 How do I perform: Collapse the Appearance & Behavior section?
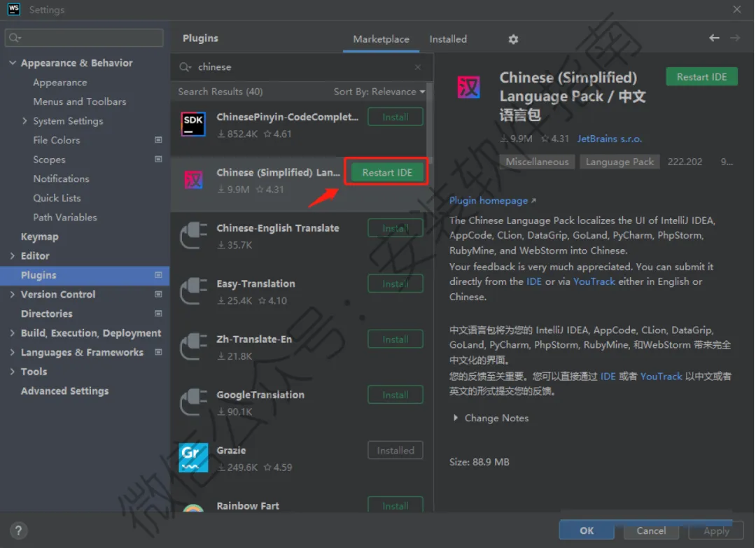tap(13, 63)
